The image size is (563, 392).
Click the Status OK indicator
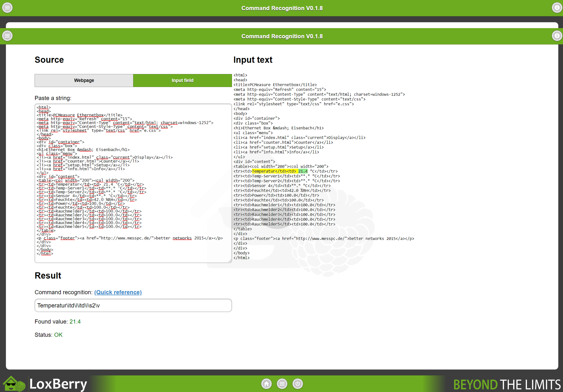(x=58, y=335)
